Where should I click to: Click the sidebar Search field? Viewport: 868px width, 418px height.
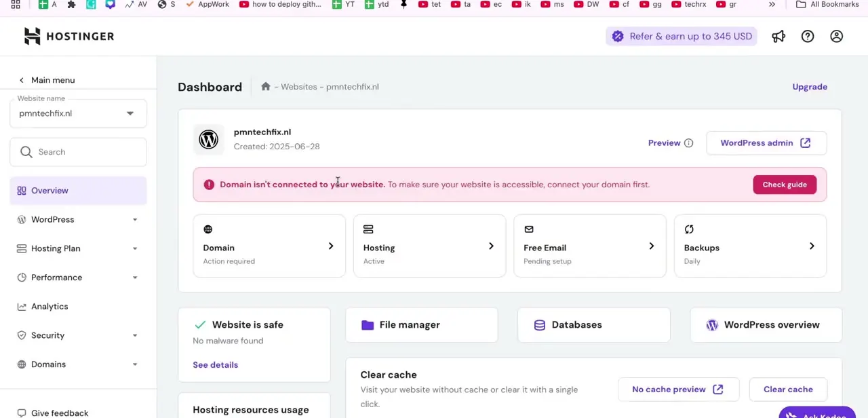click(x=78, y=152)
